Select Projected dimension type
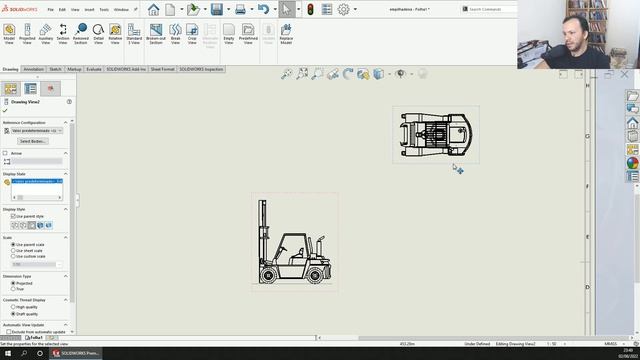Screen dimensions: 640x360 [x=13, y=283]
